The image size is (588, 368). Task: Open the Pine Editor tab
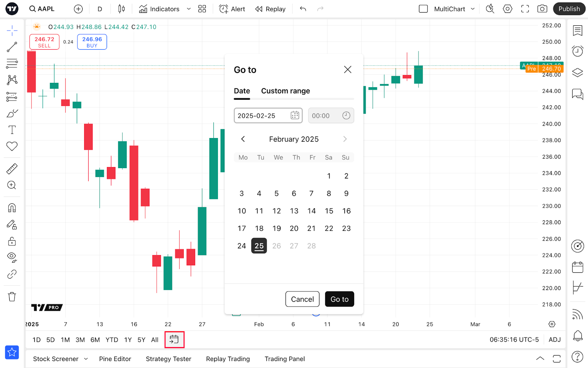115,359
